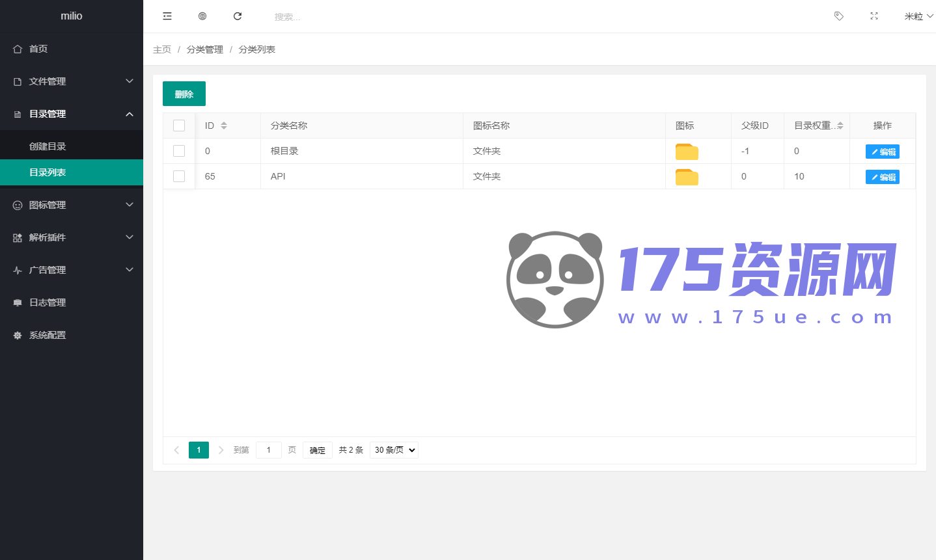Sort by 目录权重 column arrows
This screenshot has height=560, width=936.
pos(840,126)
